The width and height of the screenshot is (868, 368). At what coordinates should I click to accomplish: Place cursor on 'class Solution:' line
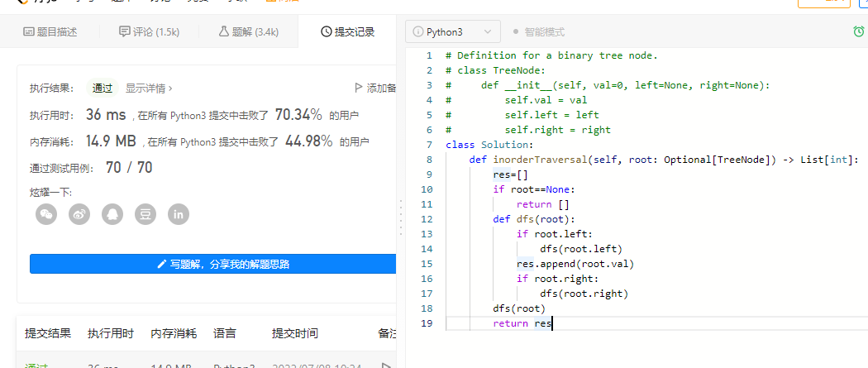click(x=489, y=145)
